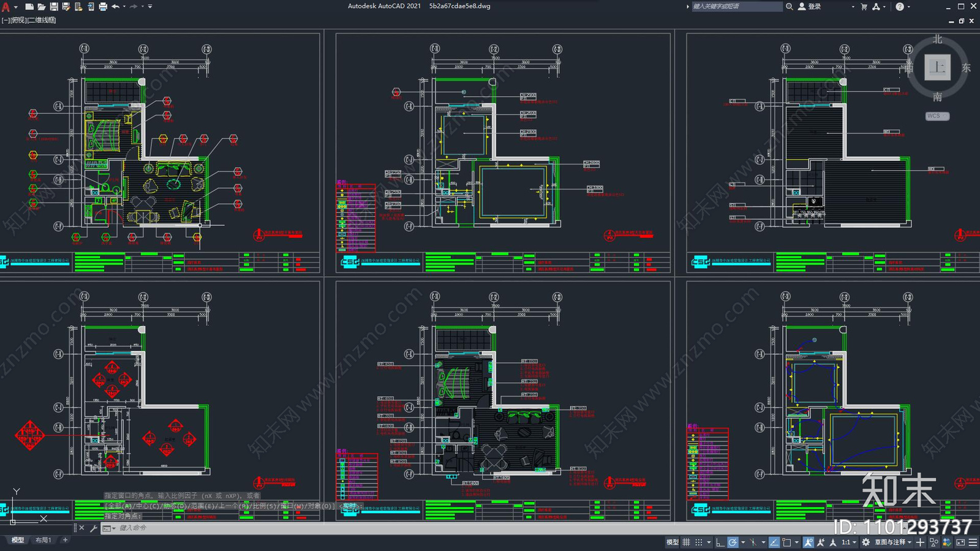Screen dimensions: 980x551
Task: Switch to the 布局1 layout tab
Action: pos(43,540)
